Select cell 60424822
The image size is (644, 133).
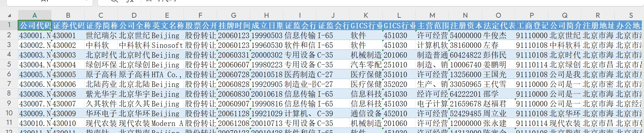click(x=465, y=55)
